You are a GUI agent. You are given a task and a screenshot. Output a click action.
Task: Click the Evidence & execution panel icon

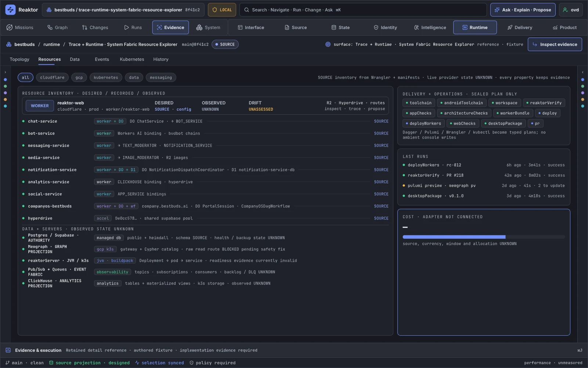tap(8, 350)
